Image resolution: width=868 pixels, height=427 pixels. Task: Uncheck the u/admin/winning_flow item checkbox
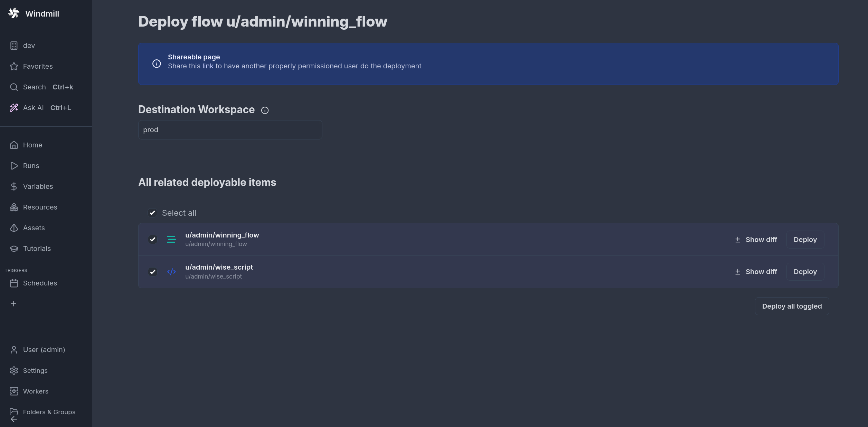(153, 240)
